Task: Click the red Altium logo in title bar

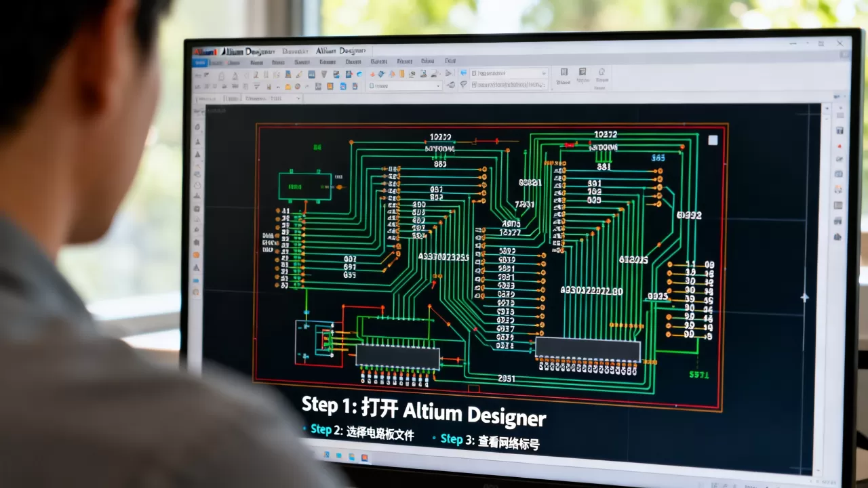Action: coord(205,52)
